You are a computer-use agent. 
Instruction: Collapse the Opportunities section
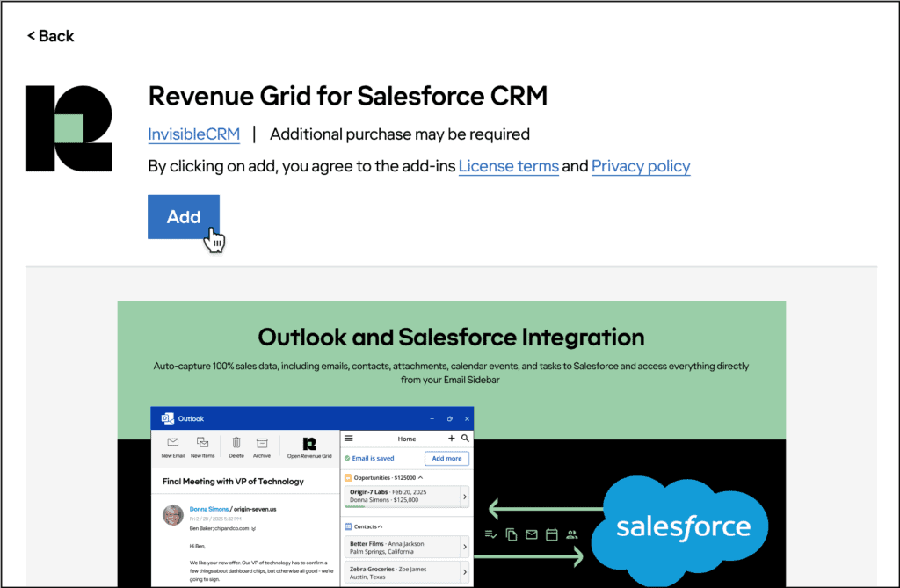pos(420,477)
